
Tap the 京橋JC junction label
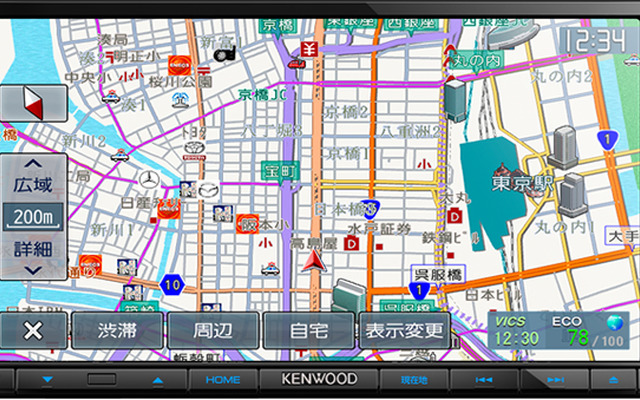point(262,96)
